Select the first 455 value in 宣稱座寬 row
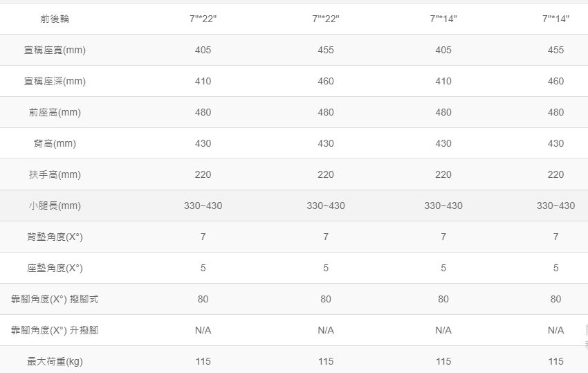Viewport: 588px width, 373px height. pyautogui.click(x=326, y=50)
